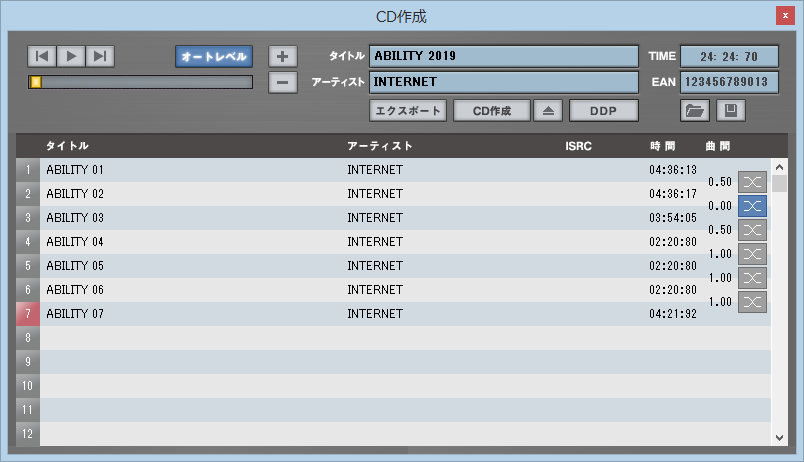
Task: Click the plus button to add track
Action: pos(283,56)
